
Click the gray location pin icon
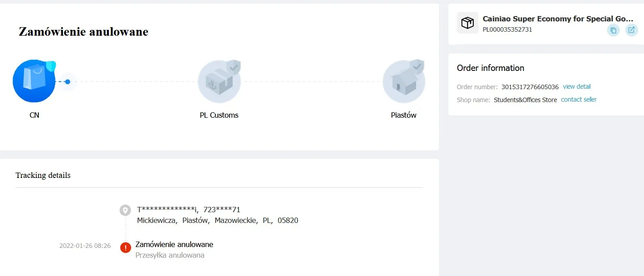click(x=125, y=210)
